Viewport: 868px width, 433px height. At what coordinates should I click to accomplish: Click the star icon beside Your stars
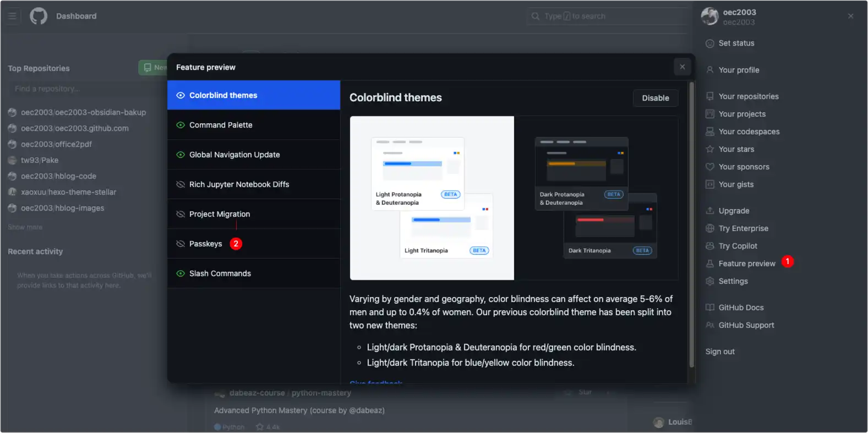[x=710, y=149]
